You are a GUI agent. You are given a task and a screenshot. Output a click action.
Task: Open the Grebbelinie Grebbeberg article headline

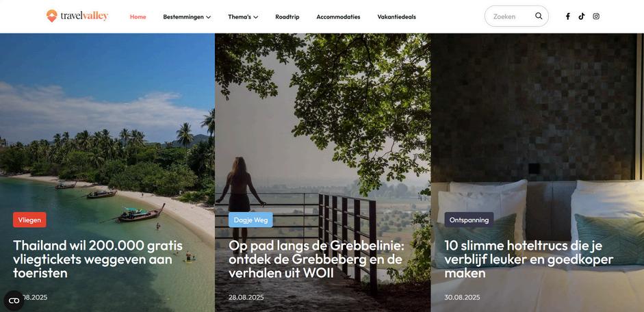point(316,259)
